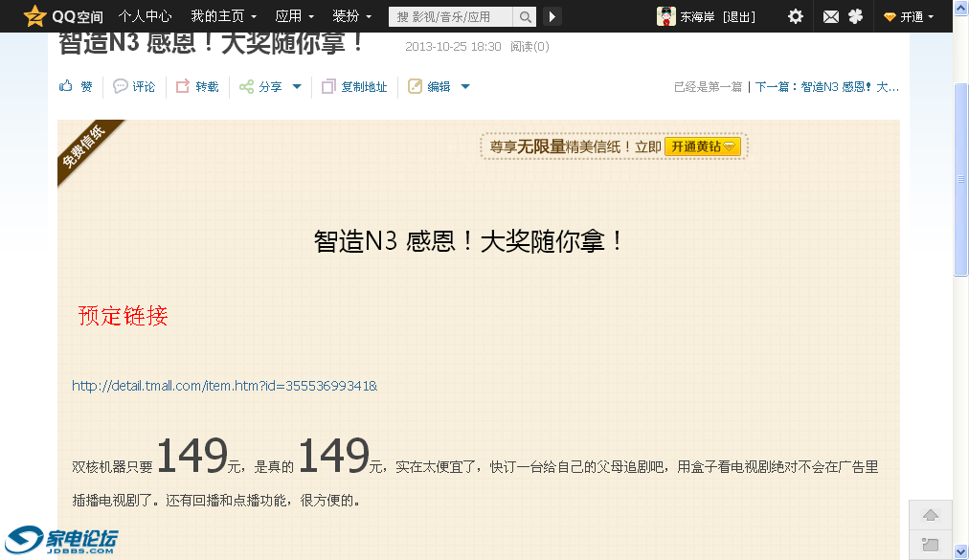Open the mail envelope icon in top bar

point(829,15)
